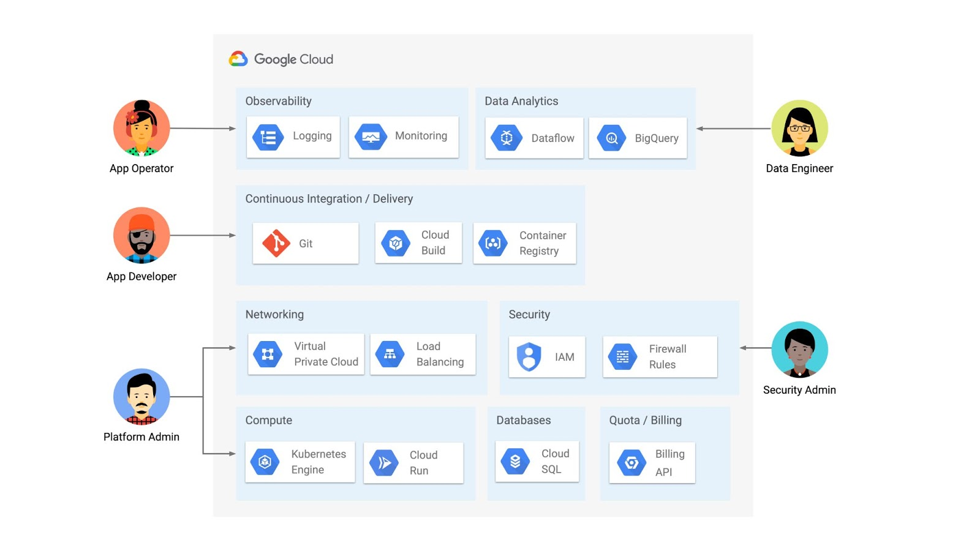The width and height of the screenshot is (980, 551).
Task: Select the Dataflow label text
Action: (x=552, y=138)
